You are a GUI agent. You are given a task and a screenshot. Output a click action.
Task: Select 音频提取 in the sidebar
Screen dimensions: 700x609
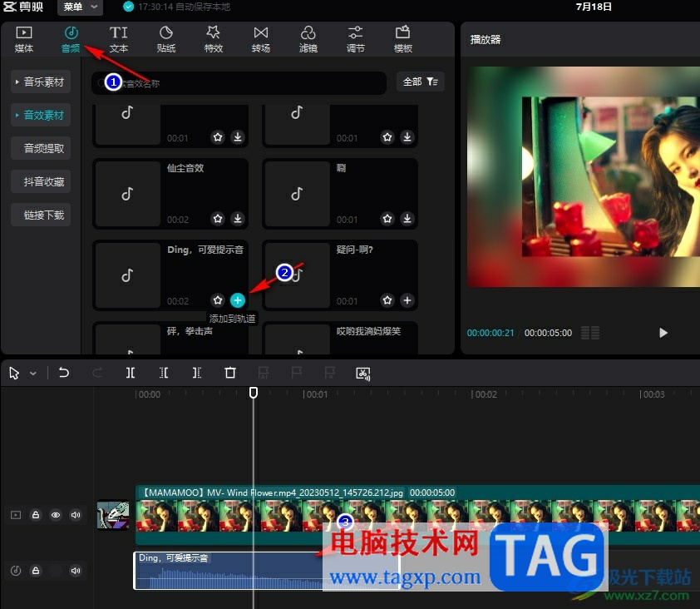pos(41,148)
